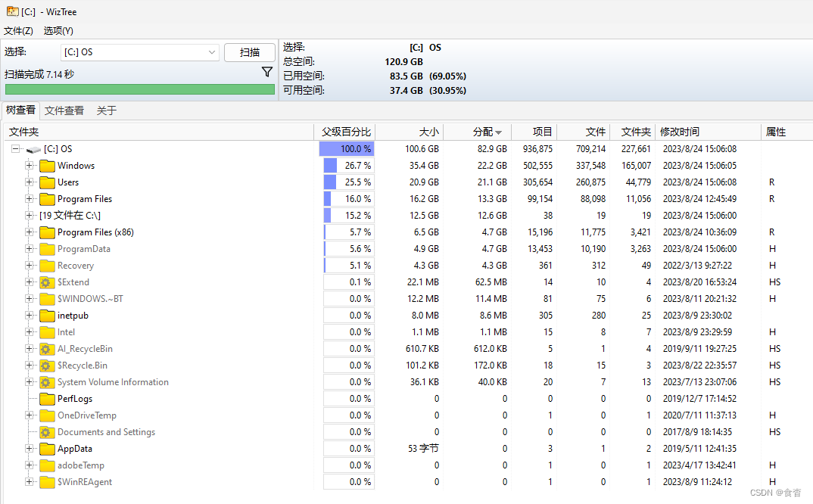Expand the inetpub folder node

pos(30,316)
